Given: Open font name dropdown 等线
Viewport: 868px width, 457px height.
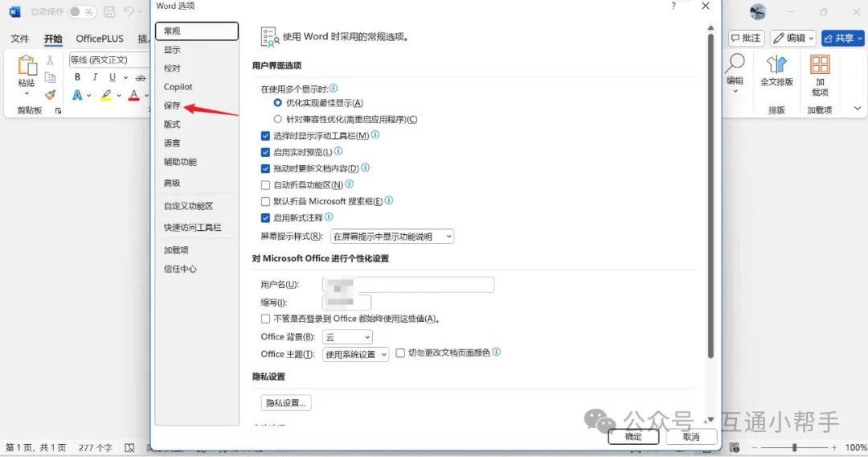Looking at the screenshot, I should coord(109,60).
